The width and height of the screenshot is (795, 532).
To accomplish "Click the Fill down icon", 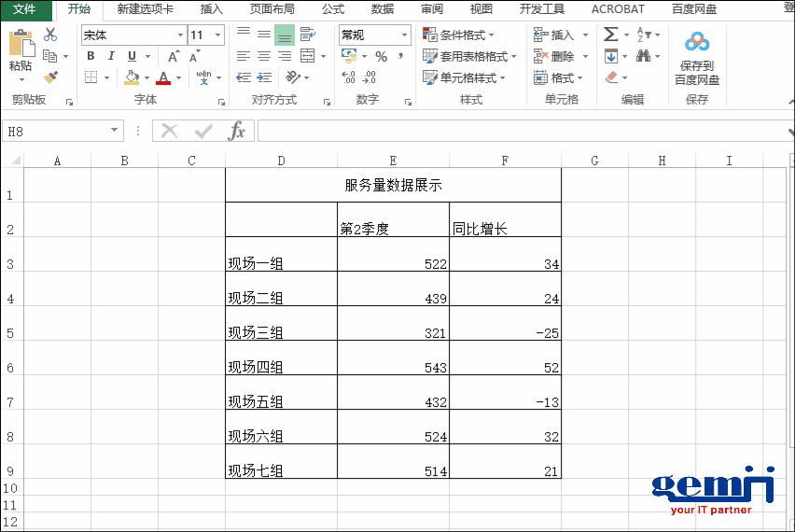I will [611, 56].
